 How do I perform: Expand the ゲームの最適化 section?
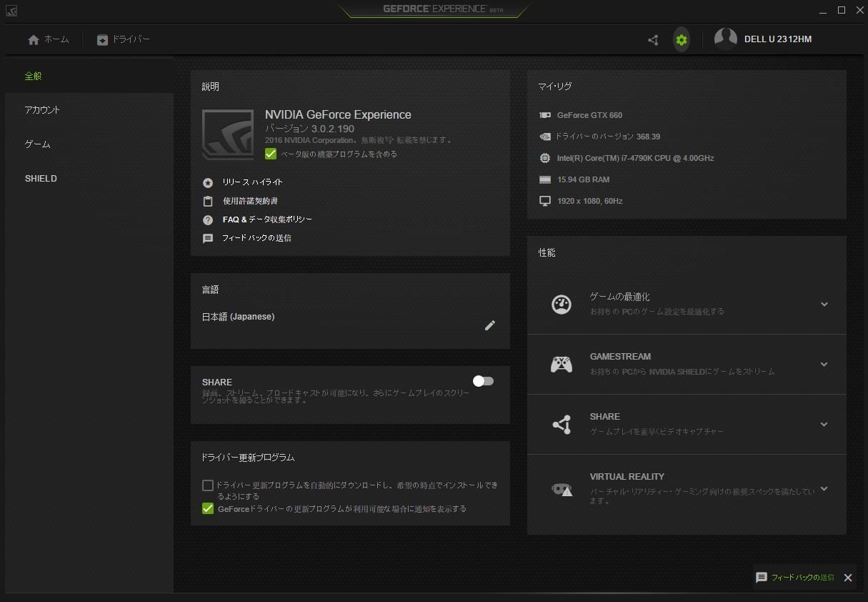[x=824, y=304]
